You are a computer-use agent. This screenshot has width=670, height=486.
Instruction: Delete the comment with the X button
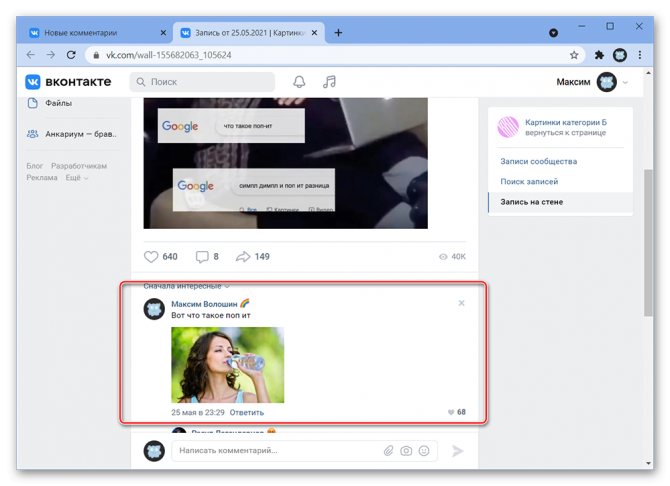[461, 303]
